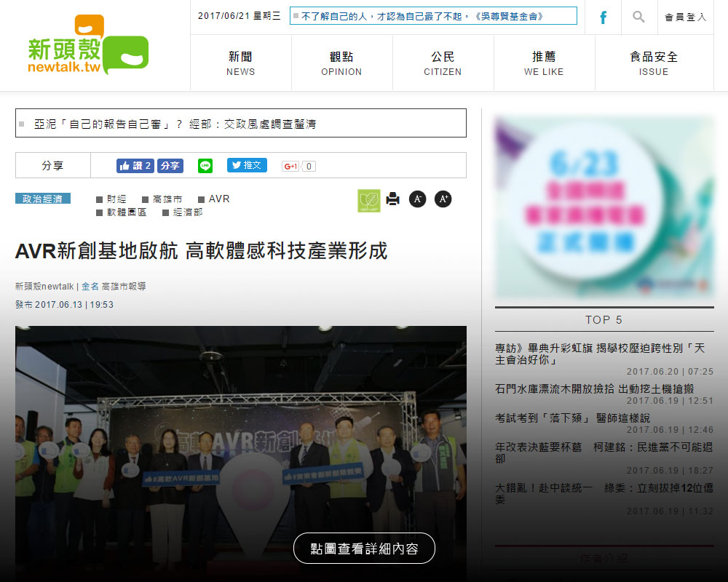Increase font size with the A+ icon

pos(443,199)
